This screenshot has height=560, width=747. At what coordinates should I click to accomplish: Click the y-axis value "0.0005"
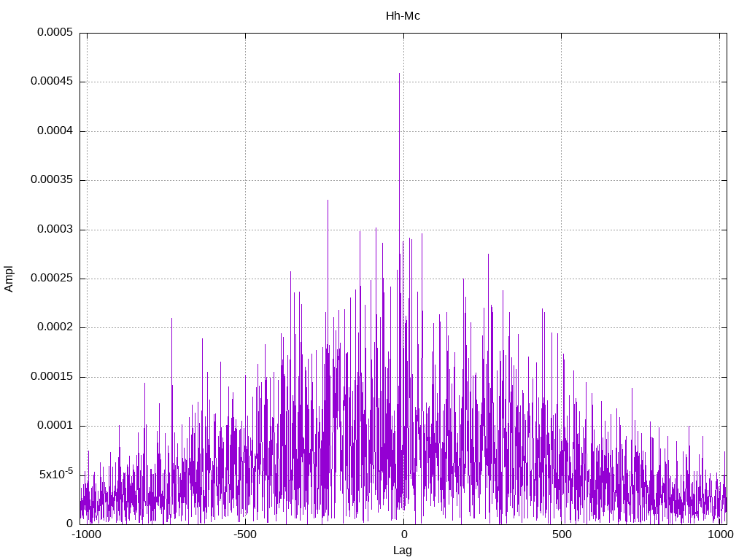(55, 32)
